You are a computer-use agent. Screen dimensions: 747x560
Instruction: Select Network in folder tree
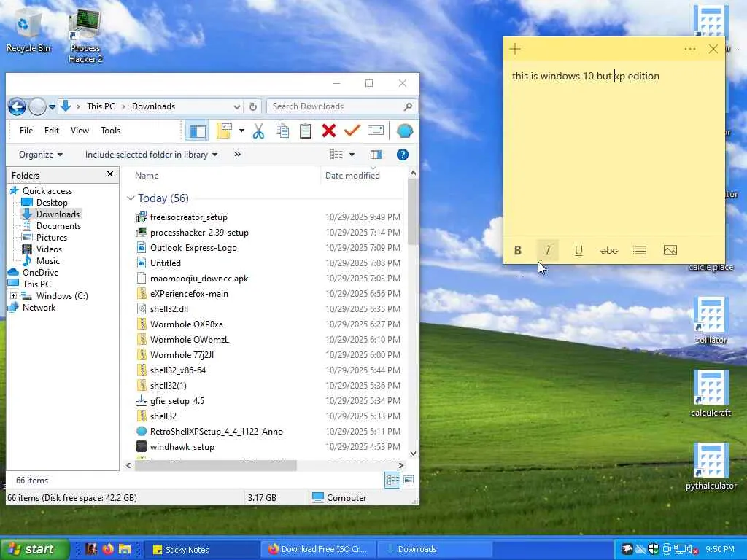(x=39, y=308)
